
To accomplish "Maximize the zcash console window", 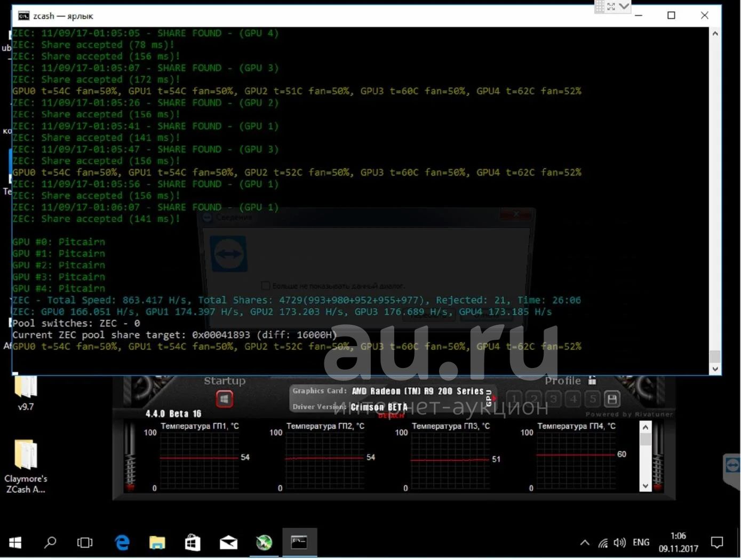I will [x=671, y=15].
